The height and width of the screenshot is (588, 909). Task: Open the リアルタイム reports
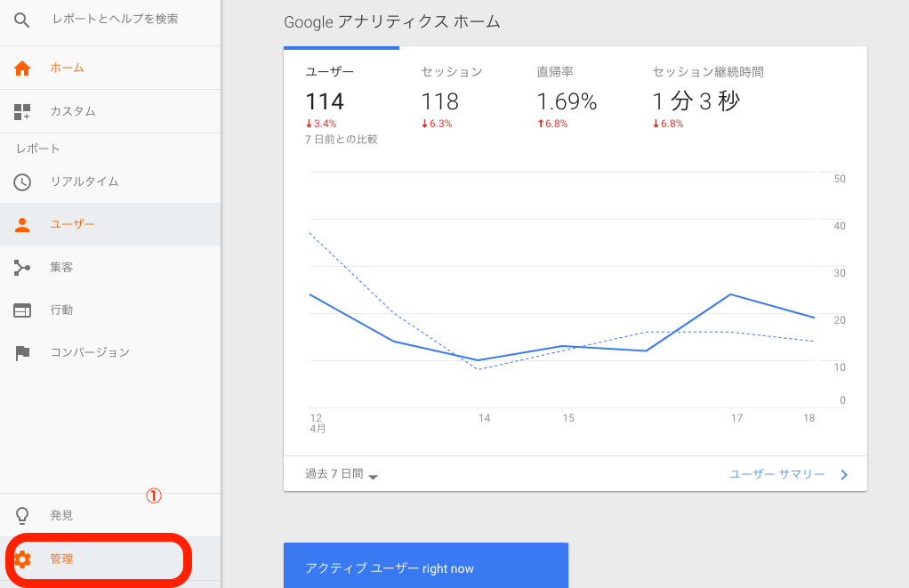pyautogui.click(x=110, y=181)
